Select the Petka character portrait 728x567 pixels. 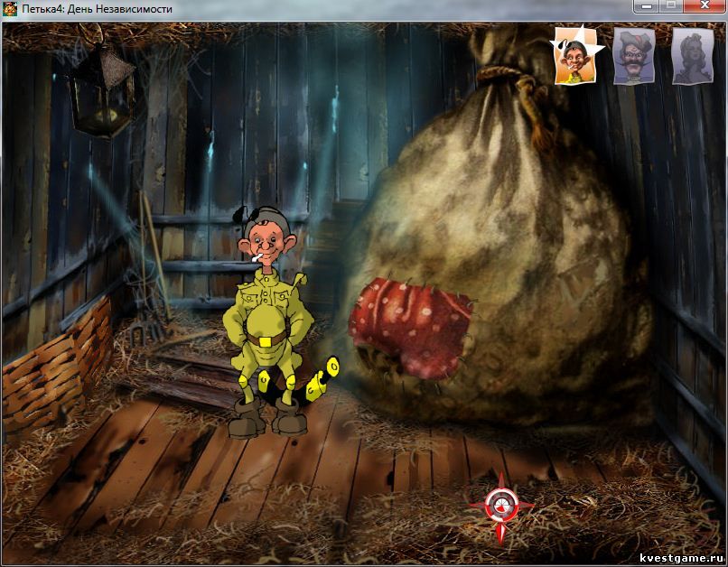click(575, 56)
